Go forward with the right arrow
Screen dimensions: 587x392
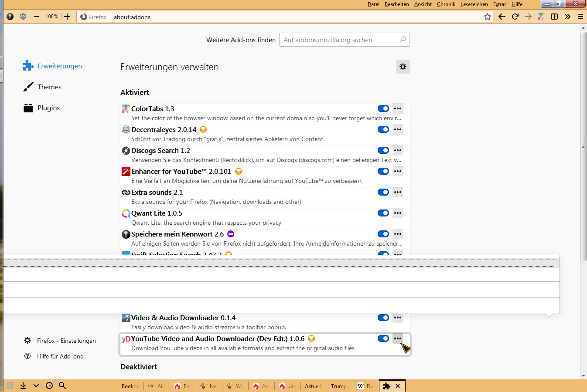pos(528,17)
